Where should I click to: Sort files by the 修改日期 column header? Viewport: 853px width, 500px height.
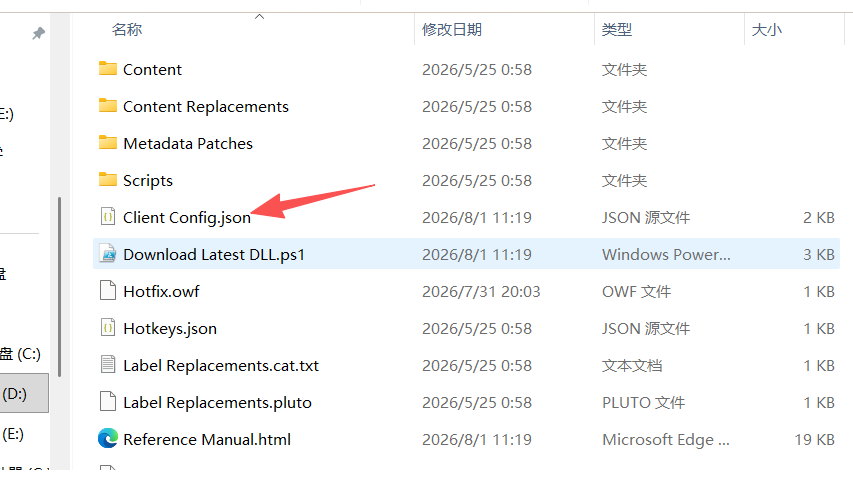452,29
